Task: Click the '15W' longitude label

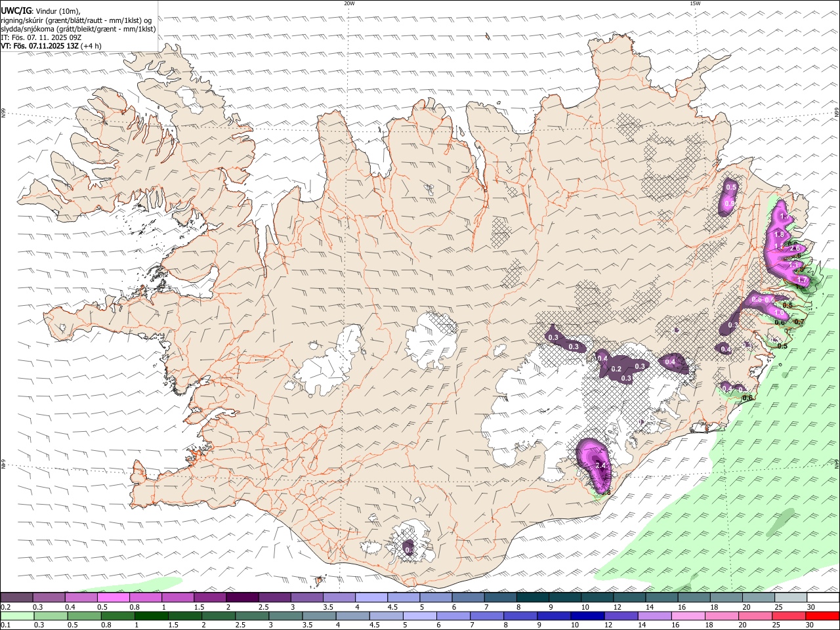Action: point(695,3)
